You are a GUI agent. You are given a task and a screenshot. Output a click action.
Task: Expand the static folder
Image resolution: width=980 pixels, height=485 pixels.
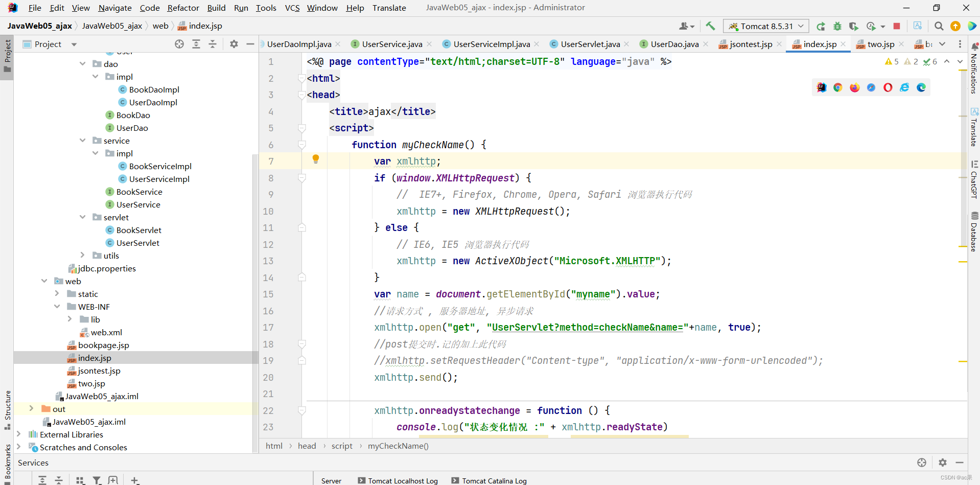pos(57,293)
